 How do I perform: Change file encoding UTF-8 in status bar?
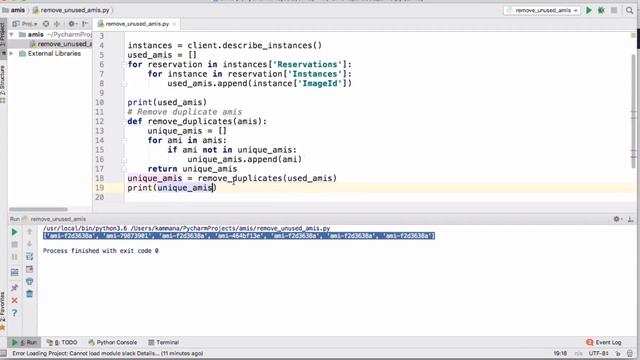click(599, 353)
